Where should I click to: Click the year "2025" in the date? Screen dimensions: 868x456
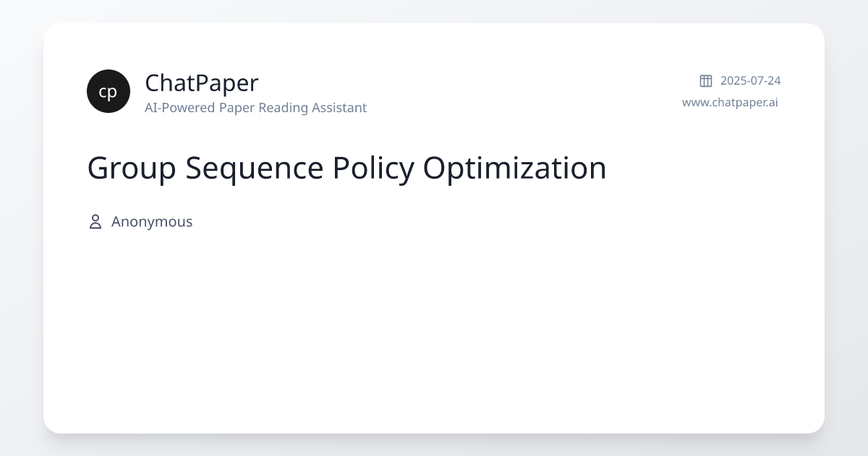point(733,80)
